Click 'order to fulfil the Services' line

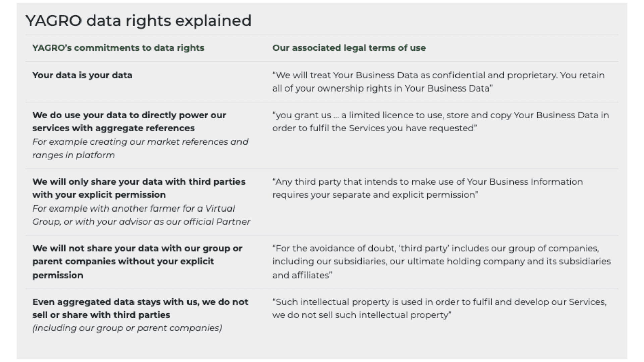pyautogui.click(x=375, y=128)
